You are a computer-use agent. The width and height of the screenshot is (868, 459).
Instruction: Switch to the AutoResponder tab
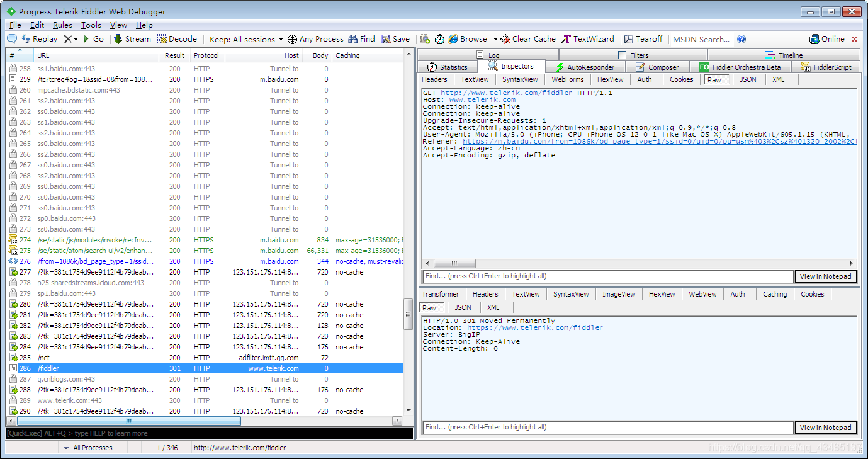tap(585, 67)
